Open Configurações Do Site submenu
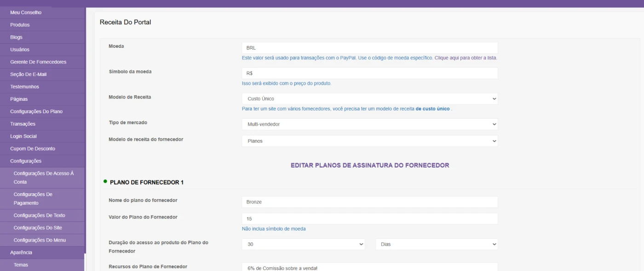The image size is (644, 271). [42, 228]
